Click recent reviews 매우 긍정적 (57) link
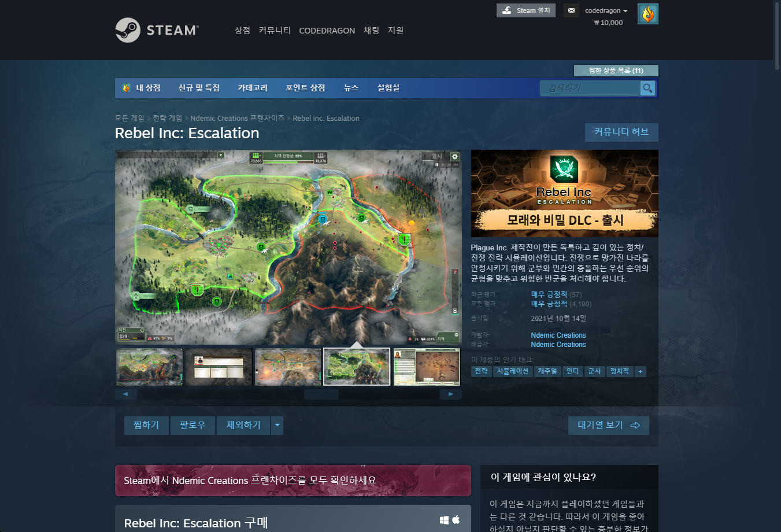Image resolution: width=781 pixels, height=532 pixels. pos(556,295)
